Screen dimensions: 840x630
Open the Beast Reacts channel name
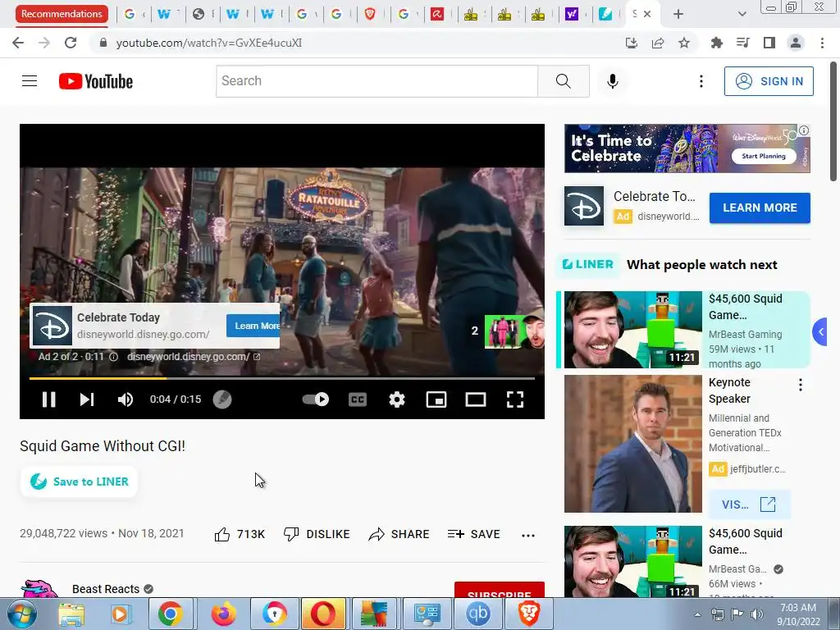106,589
